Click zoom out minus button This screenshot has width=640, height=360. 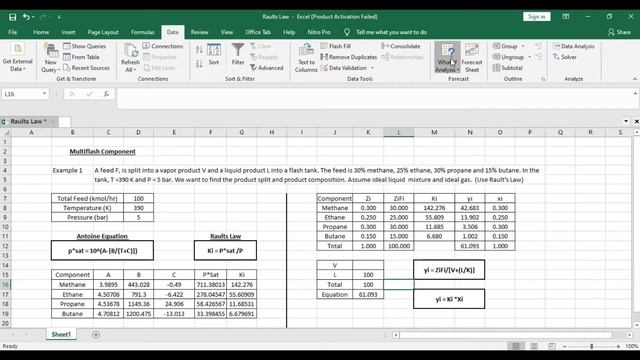pyautogui.click(x=564, y=346)
